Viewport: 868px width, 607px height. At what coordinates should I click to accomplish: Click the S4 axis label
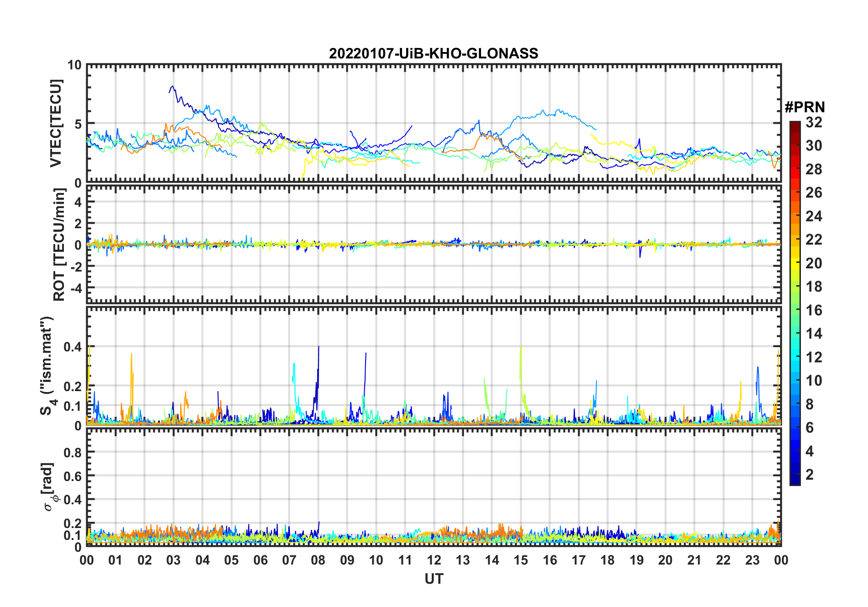tap(47, 366)
